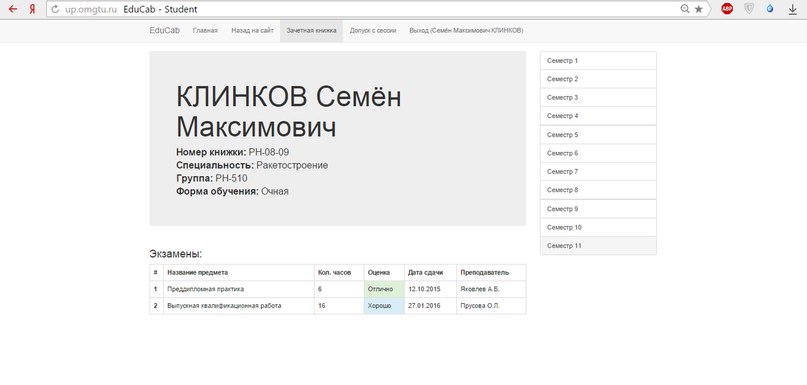The height and width of the screenshot is (385, 807).
Task: Click teacher name Яковлев А.Б.
Action: coord(480,289)
